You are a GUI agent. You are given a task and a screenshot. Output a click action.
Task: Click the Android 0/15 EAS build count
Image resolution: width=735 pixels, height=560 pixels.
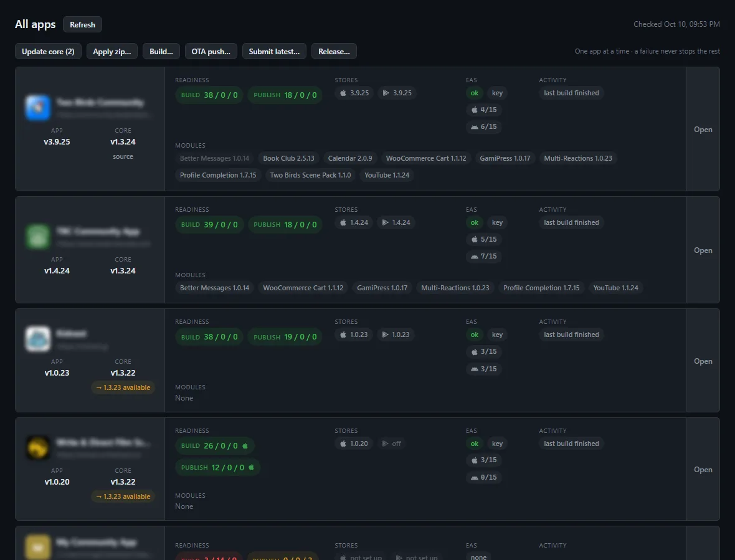[x=484, y=477]
